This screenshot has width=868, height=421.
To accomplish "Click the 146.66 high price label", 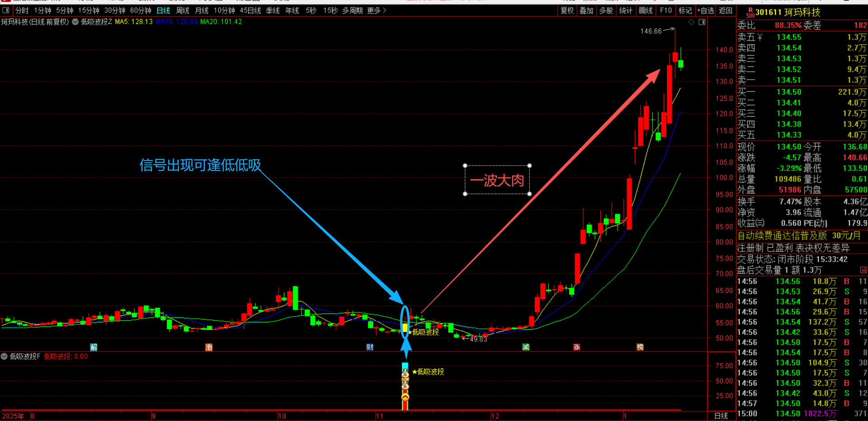I will [x=651, y=31].
